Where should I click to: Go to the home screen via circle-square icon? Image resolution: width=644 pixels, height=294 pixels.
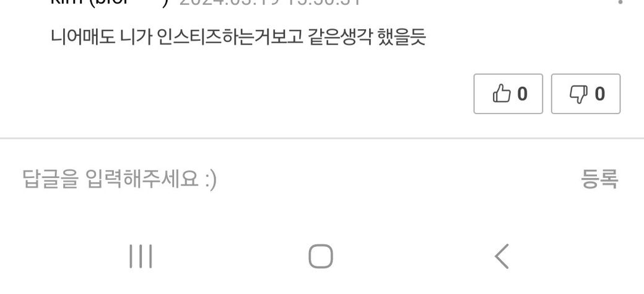point(320,256)
